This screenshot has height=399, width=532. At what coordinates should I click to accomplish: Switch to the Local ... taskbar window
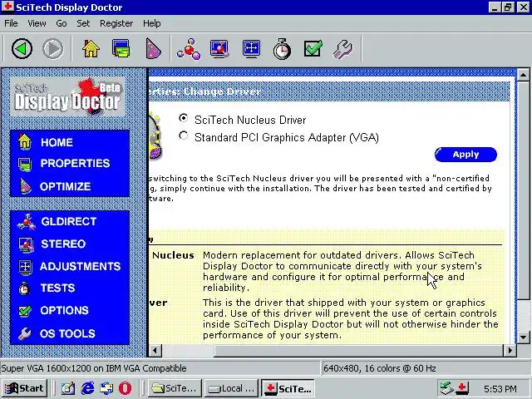tap(231, 388)
